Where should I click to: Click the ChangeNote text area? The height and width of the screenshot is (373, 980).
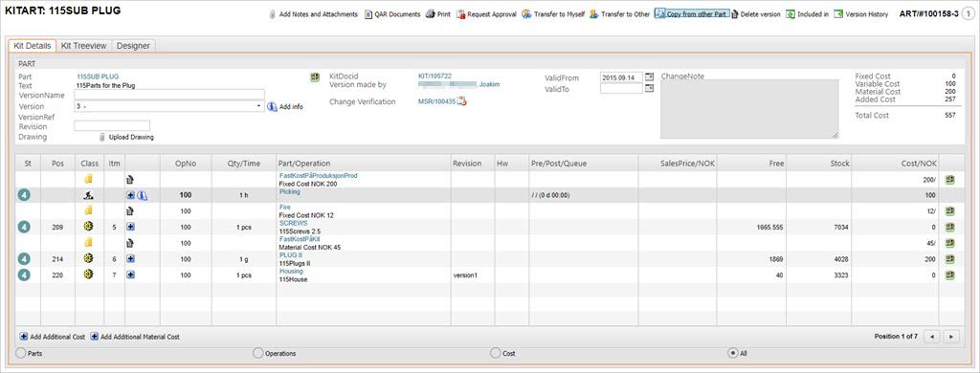click(749, 109)
